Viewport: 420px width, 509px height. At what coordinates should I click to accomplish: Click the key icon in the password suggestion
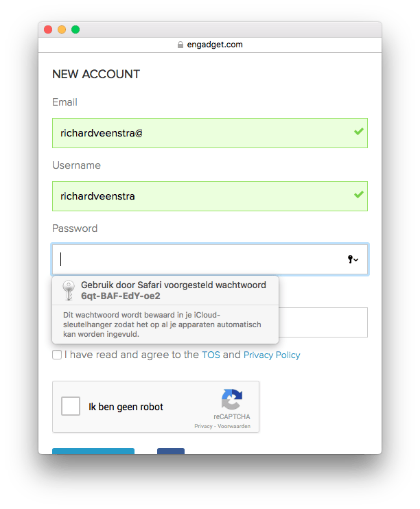[x=69, y=290]
